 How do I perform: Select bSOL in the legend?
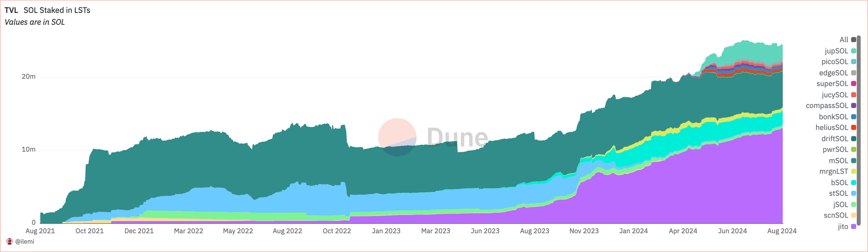(x=844, y=182)
